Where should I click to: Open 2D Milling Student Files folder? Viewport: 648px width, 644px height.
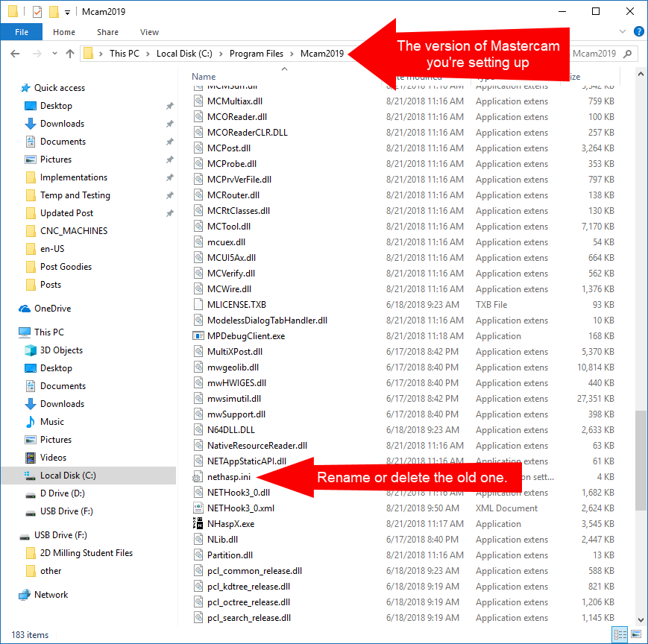click(x=86, y=553)
